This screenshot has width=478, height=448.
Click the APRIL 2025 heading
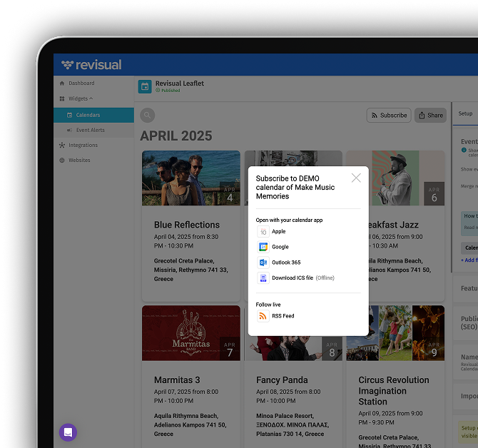[x=176, y=136]
